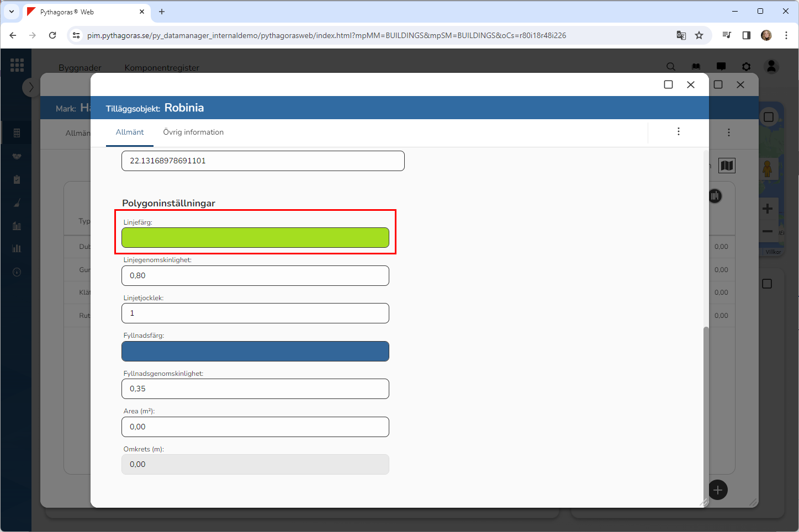Open the manual book icon in header
The height and width of the screenshot is (532, 799).
coord(696,67)
